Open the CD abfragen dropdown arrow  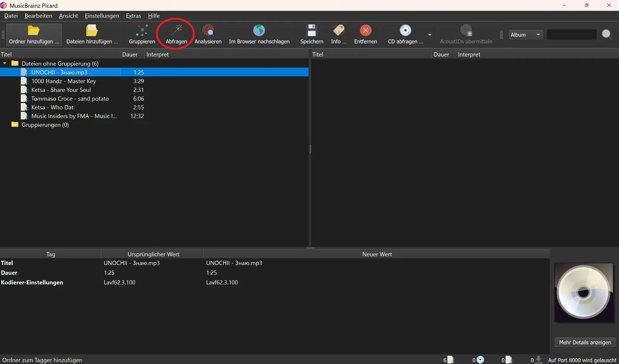click(x=429, y=35)
